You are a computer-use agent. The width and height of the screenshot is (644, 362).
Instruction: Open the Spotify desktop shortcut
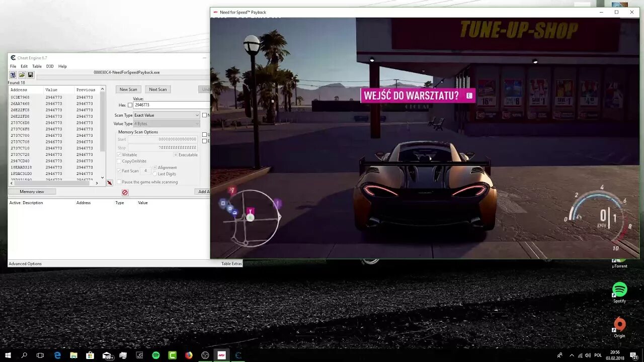click(x=619, y=292)
